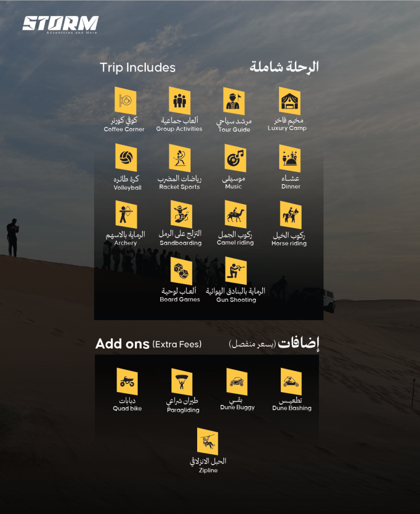Open the Luxury Camp icon

290,101
